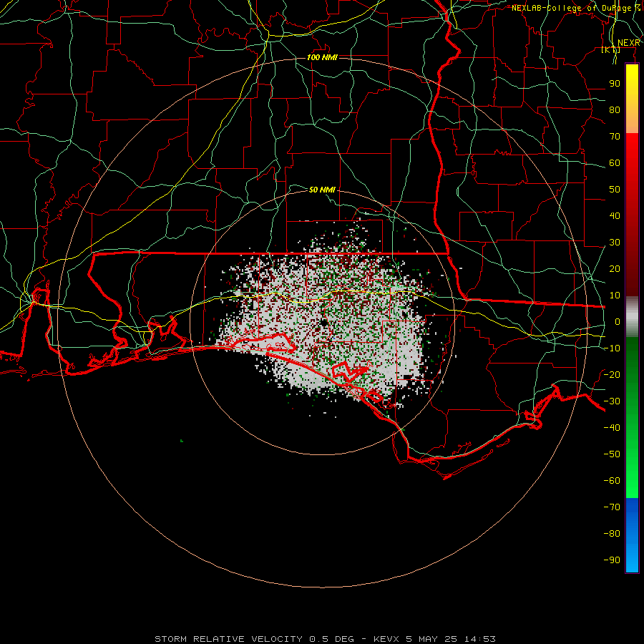The height and width of the screenshot is (644, 644).
Task: Click the 40 value on the velocity scale
Action: [615, 216]
